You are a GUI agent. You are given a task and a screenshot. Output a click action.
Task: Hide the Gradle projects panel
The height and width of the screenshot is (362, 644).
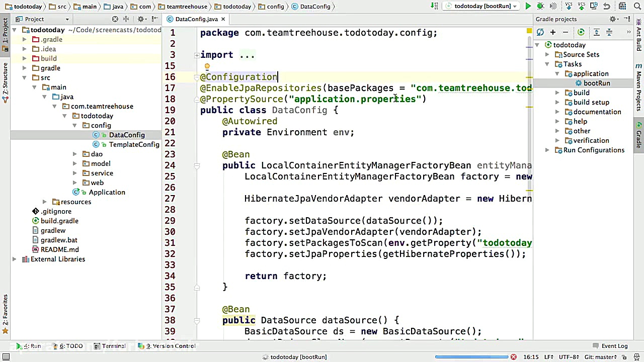pyautogui.click(x=627, y=19)
